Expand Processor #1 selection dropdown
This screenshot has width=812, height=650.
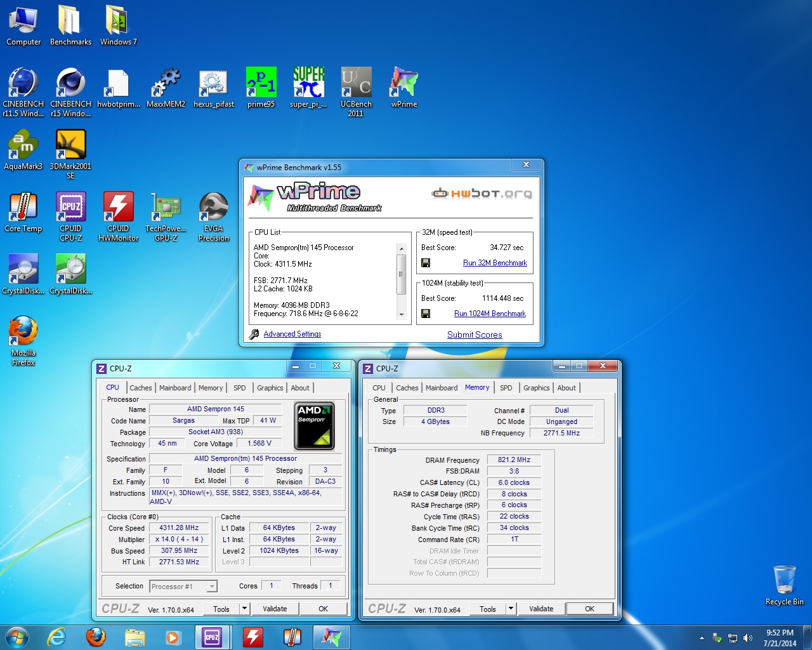coord(212,587)
